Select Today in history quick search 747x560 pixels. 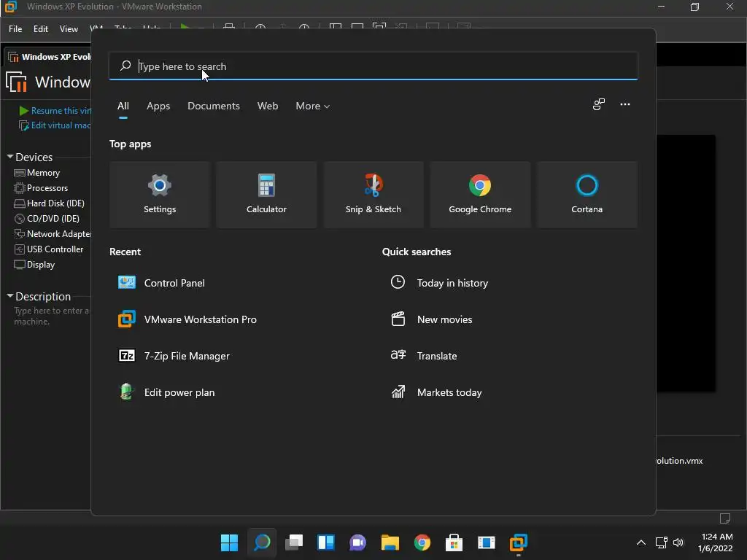pos(439,283)
